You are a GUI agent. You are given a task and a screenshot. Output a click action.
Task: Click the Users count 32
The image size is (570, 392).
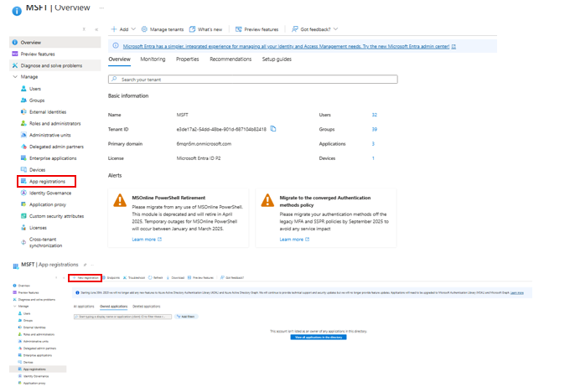click(x=375, y=115)
